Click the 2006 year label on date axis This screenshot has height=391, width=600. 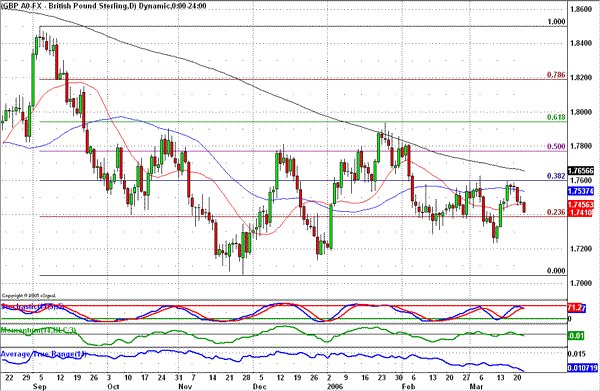click(x=335, y=386)
